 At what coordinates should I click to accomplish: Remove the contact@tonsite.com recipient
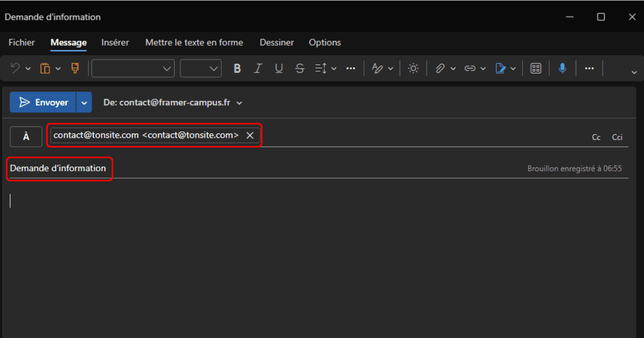tap(250, 135)
